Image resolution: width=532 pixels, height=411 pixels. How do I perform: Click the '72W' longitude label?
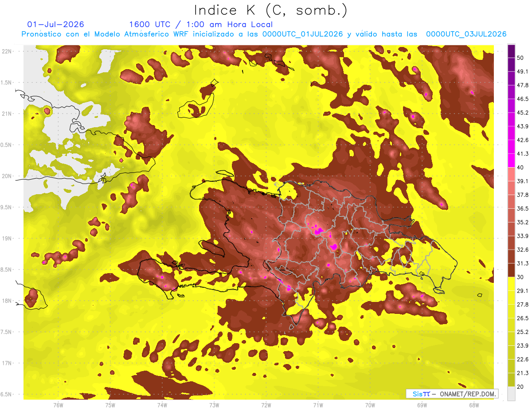click(266, 405)
